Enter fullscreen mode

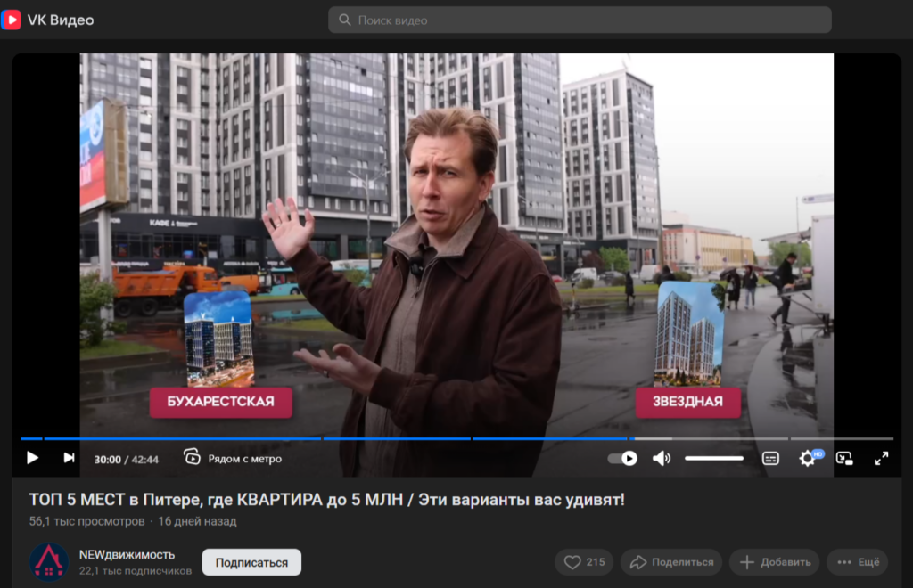tap(881, 458)
